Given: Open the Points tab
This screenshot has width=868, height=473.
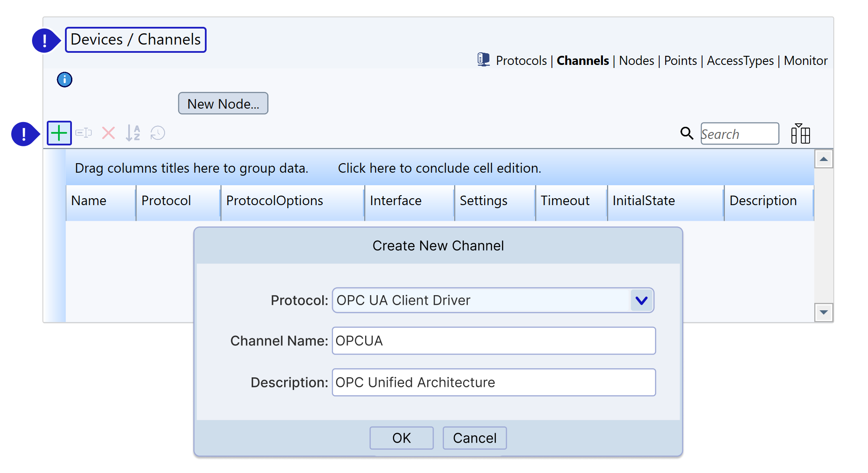Looking at the screenshot, I should coord(680,61).
